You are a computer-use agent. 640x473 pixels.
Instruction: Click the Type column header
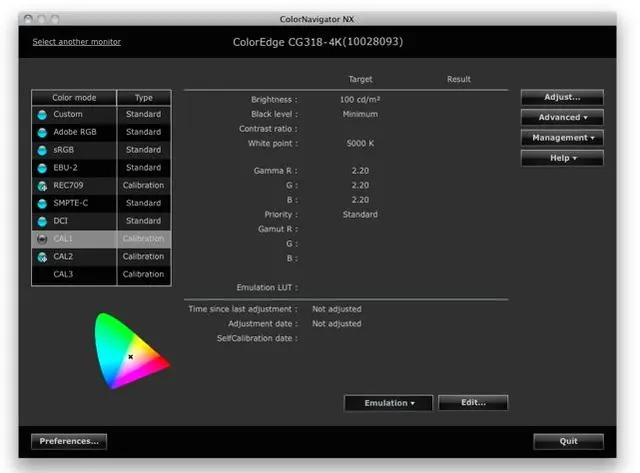tap(144, 98)
